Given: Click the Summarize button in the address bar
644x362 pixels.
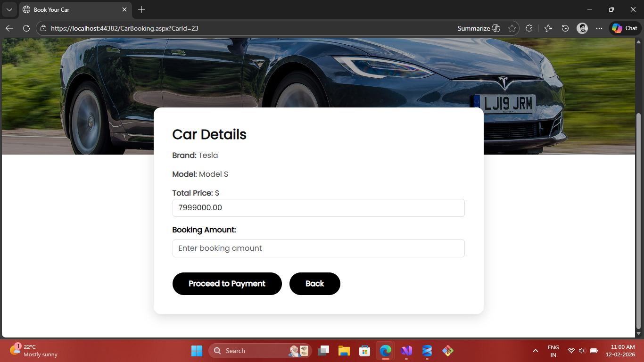Looking at the screenshot, I should (x=479, y=28).
